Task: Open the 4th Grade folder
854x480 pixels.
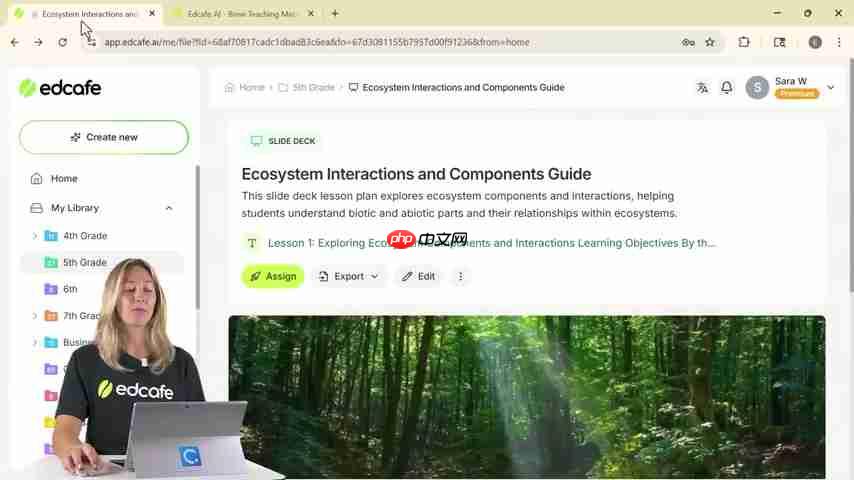Action: 85,236
